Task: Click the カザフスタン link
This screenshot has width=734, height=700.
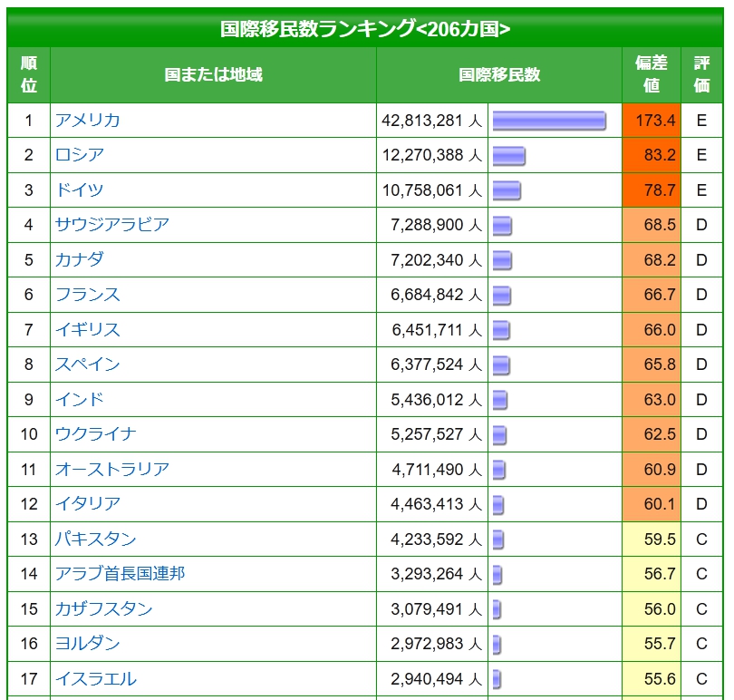Action: pos(103,609)
